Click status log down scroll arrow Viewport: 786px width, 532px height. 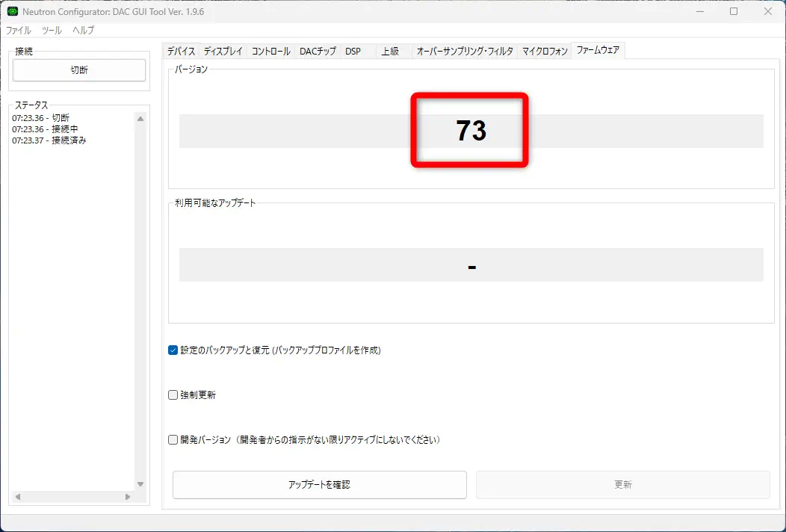point(140,484)
